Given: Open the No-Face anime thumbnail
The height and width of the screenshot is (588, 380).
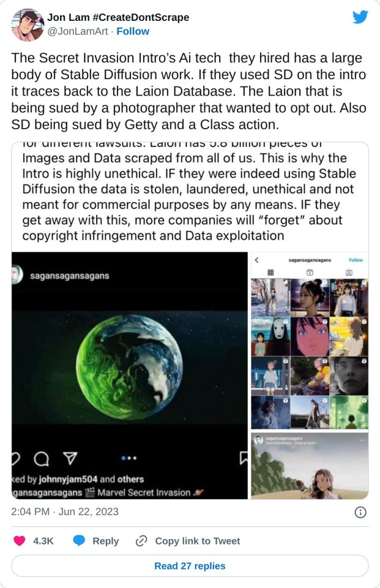Looking at the screenshot, I should click(270, 337).
